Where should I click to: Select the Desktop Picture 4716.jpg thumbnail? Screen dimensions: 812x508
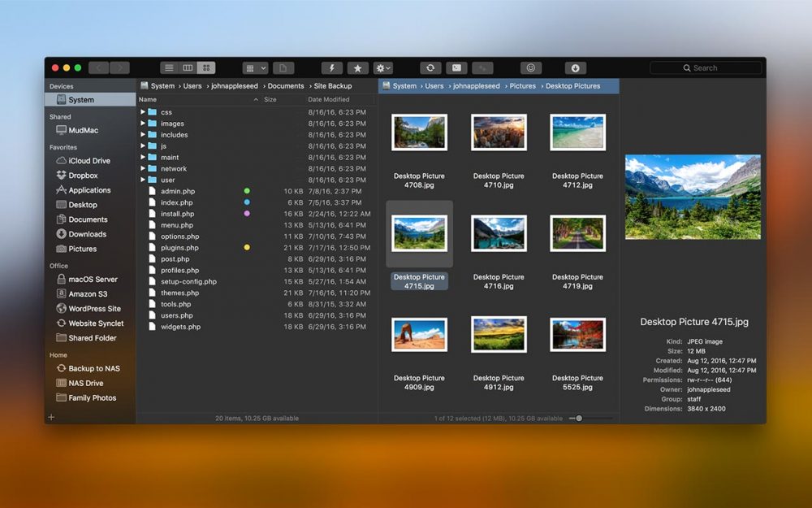coord(499,233)
